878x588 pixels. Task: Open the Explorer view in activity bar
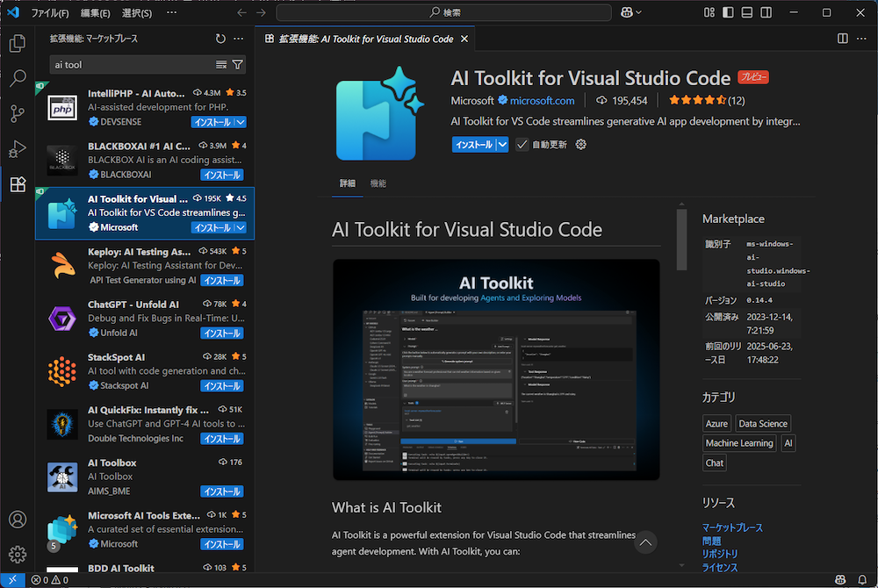(x=17, y=44)
